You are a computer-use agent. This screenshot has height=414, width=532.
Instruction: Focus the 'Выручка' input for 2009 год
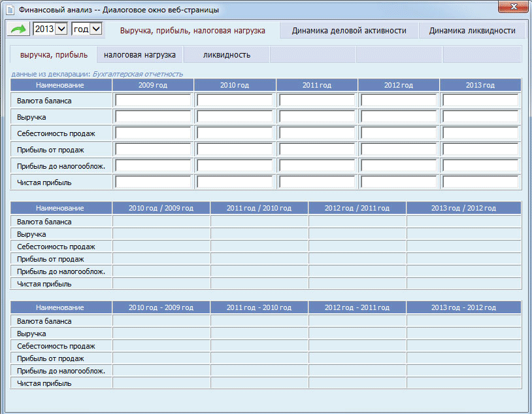tap(153, 117)
